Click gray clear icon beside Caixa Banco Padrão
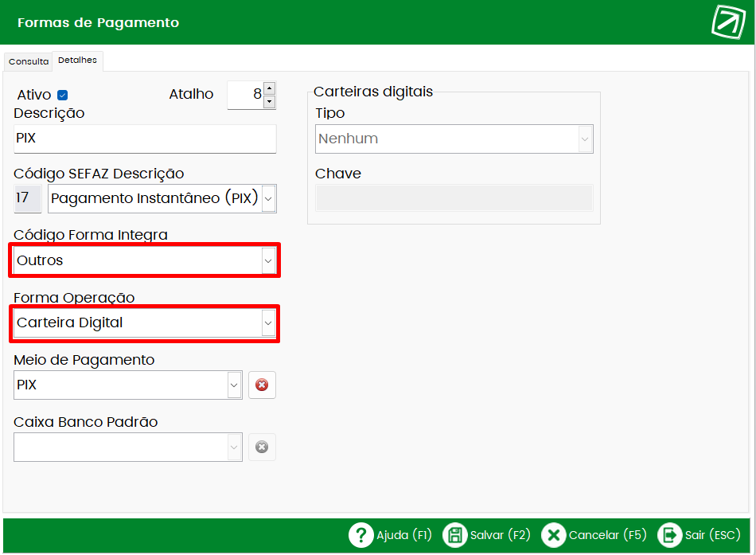Image resolution: width=756 pixels, height=555 pixels. [x=262, y=447]
